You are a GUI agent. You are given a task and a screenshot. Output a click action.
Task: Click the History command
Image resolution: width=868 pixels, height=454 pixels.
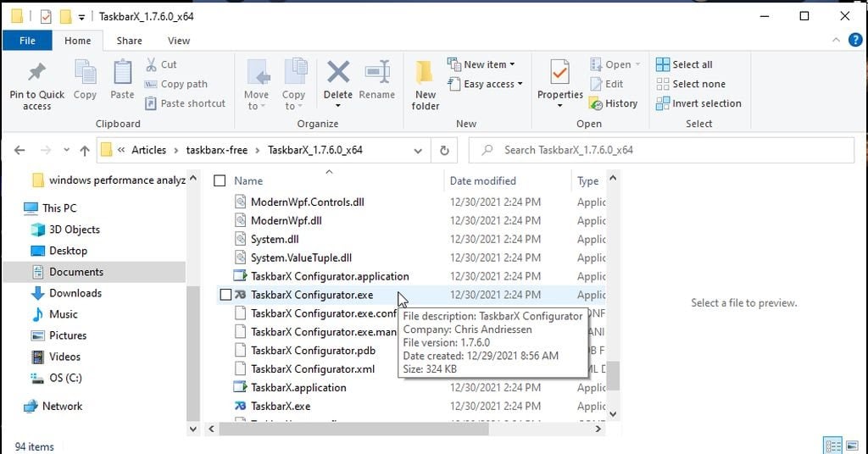[x=614, y=103]
